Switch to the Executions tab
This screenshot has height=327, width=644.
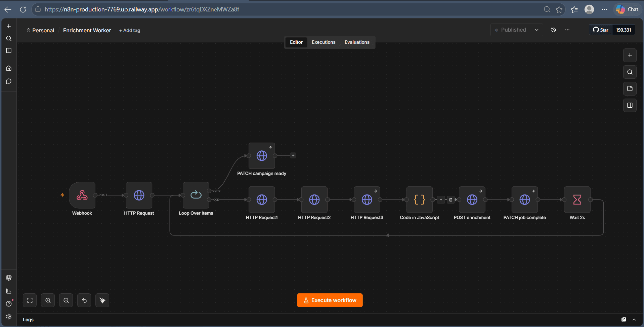coord(324,42)
